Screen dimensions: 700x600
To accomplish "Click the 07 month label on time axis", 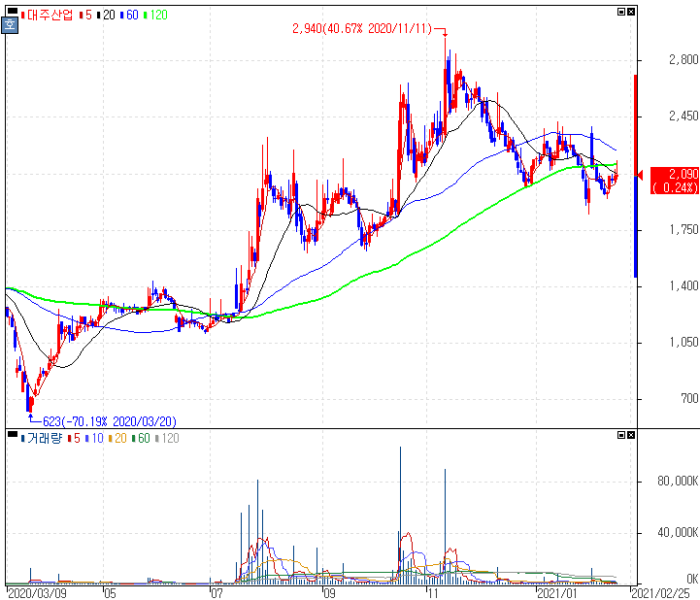I will click(x=217, y=593).
